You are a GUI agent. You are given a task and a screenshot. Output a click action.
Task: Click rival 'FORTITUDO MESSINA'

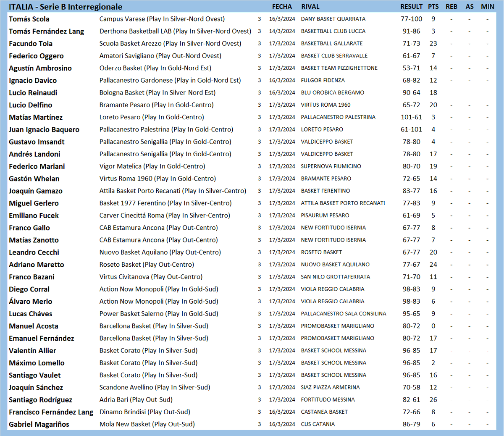[x=328, y=400]
